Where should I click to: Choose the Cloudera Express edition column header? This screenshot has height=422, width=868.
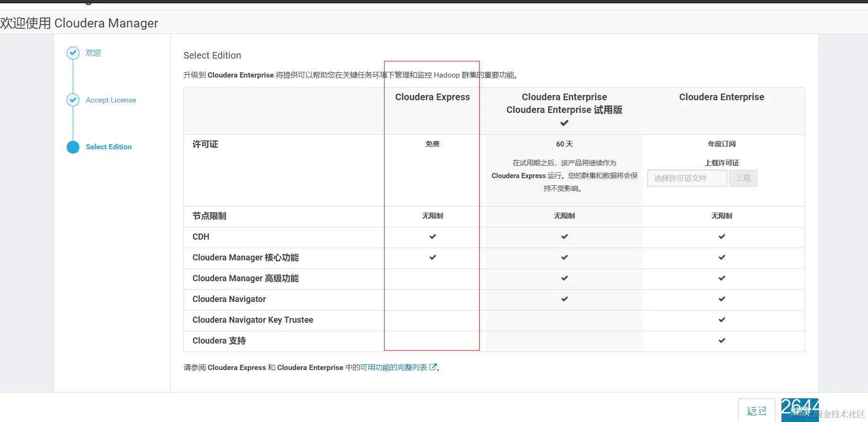click(x=432, y=97)
